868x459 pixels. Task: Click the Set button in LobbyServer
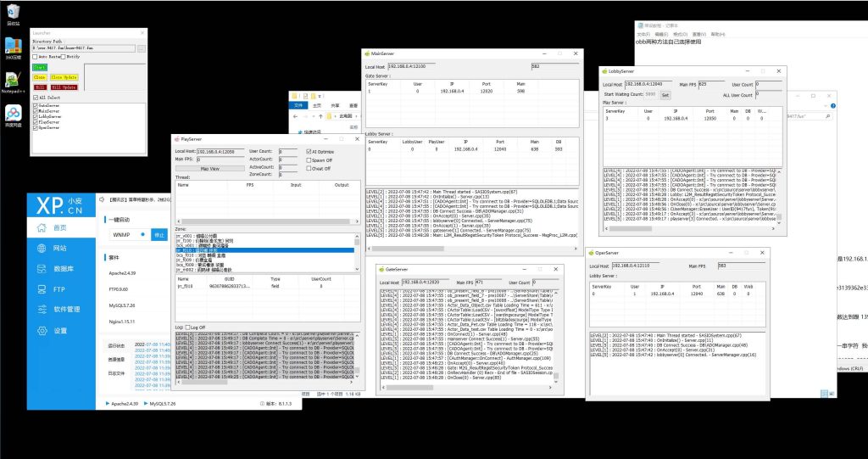(665, 94)
